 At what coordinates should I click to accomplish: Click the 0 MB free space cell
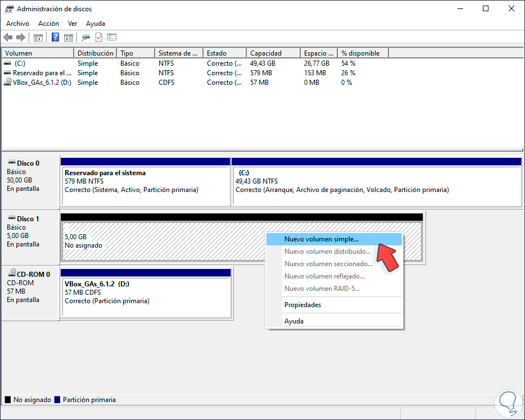pos(311,83)
